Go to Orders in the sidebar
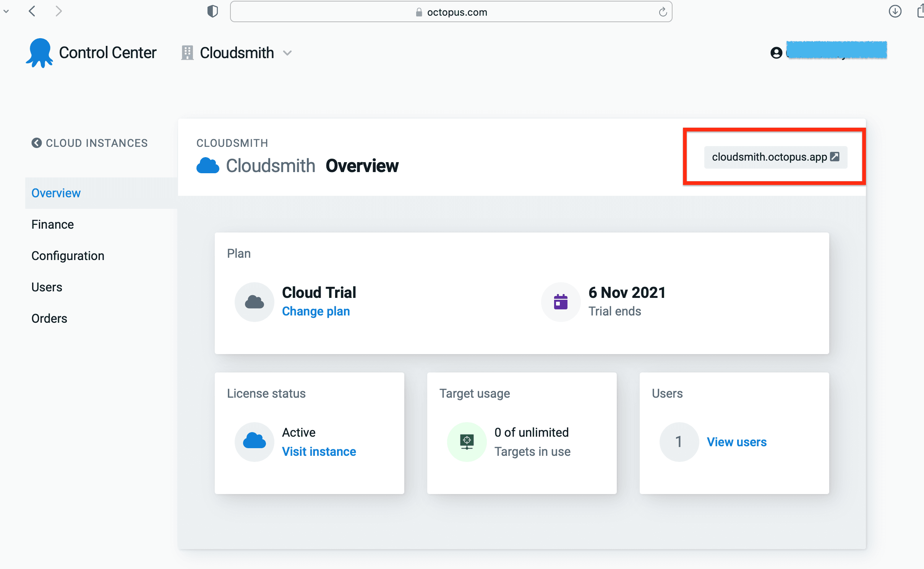This screenshot has height=569, width=924. point(49,319)
